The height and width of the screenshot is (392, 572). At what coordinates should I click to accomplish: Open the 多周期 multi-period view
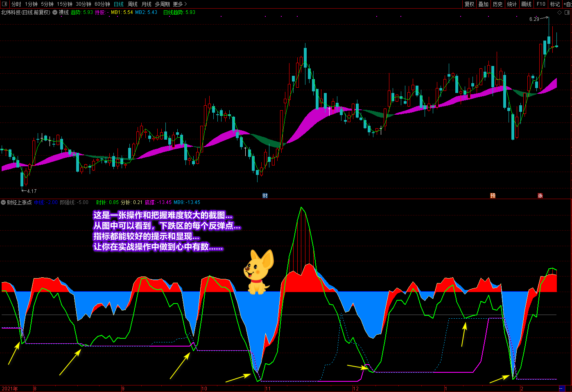pyautogui.click(x=162, y=4)
